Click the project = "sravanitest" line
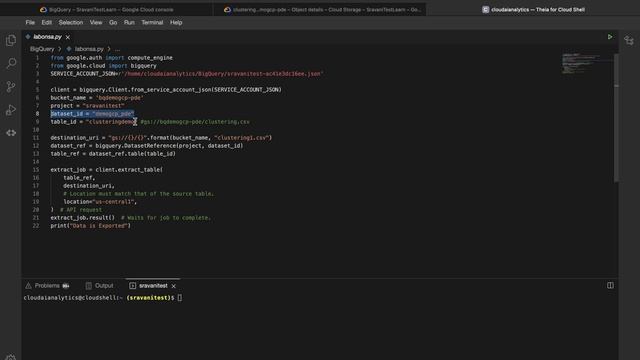 click(x=87, y=106)
